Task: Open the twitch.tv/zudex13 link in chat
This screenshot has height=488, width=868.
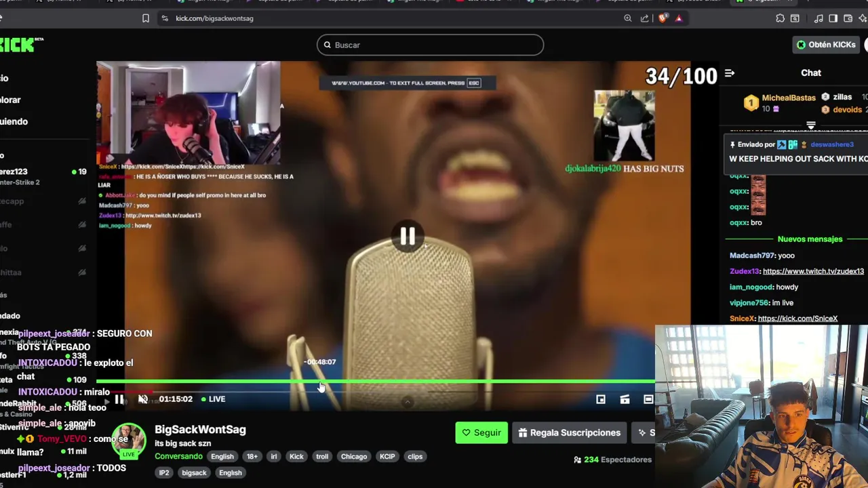Action: pos(813,271)
